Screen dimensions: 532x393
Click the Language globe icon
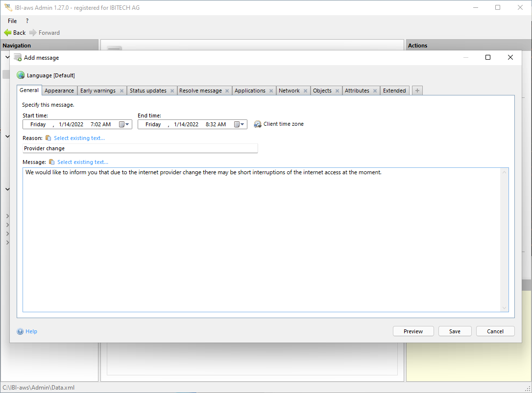click(x=21, y=75)
